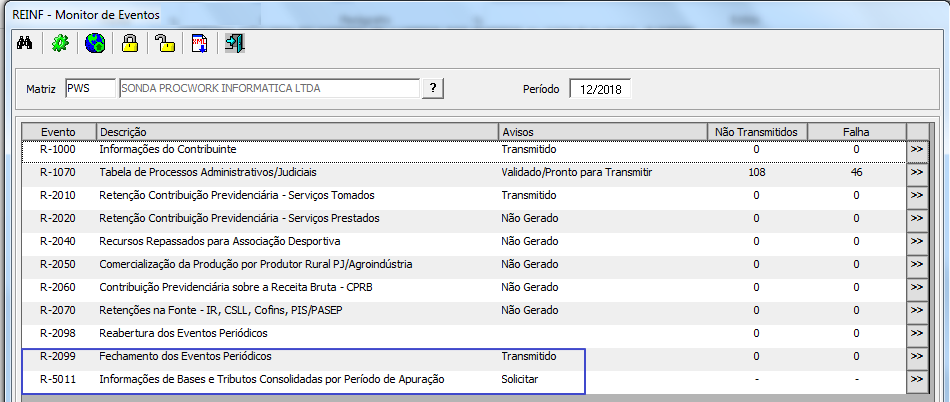
Task: Select event code R-2040
Action: tap(58, 242)
